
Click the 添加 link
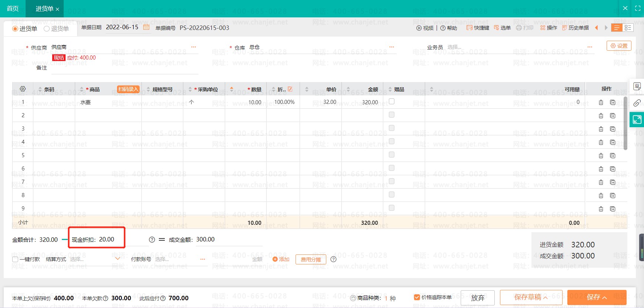281,259
